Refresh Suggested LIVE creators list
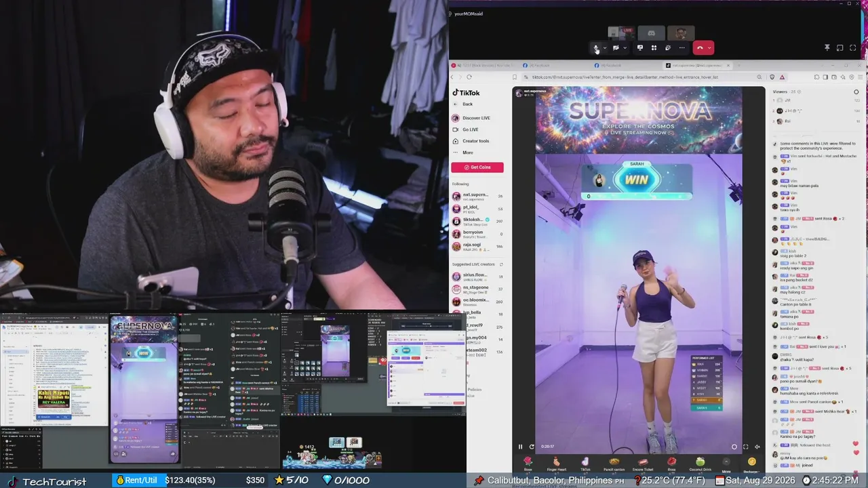This screenshot has width=868, height=488. point(501,264)
